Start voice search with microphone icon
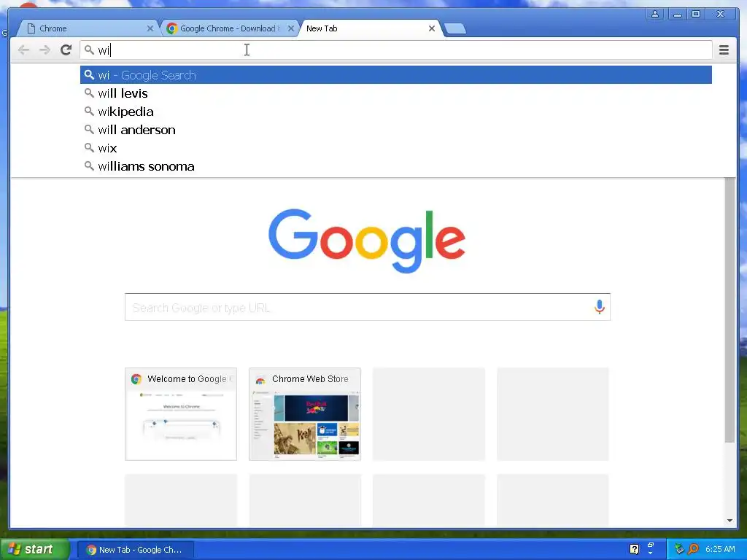Image resolution: width=747 pixels, height=560 pixels. [x=600, y=307]
